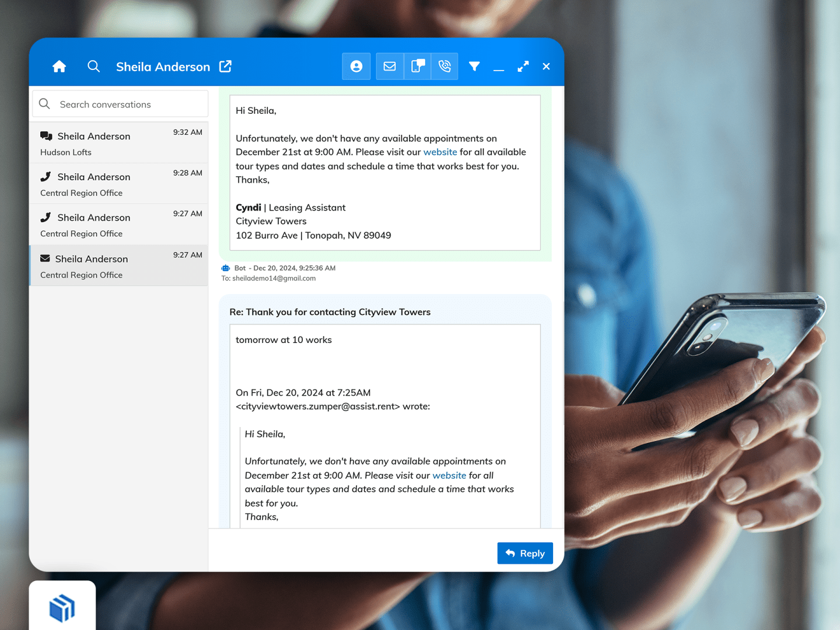
Task: Toggle the text message channel
Action: pos(417,66)
